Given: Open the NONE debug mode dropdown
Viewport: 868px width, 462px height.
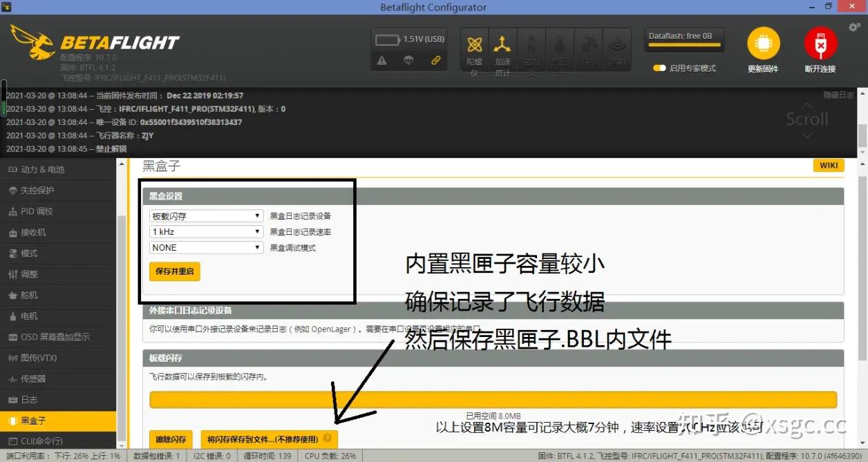Looking at the screenshot, I should pos(205,248).
